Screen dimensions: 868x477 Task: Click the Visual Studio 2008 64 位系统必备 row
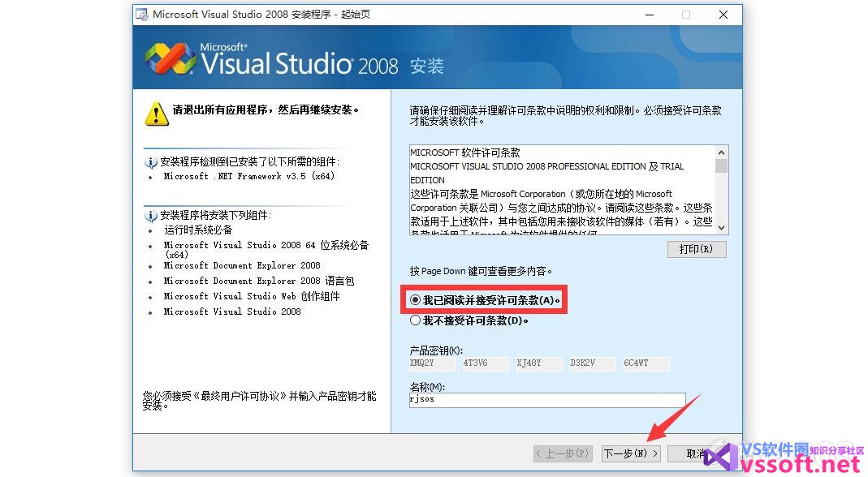266,250
